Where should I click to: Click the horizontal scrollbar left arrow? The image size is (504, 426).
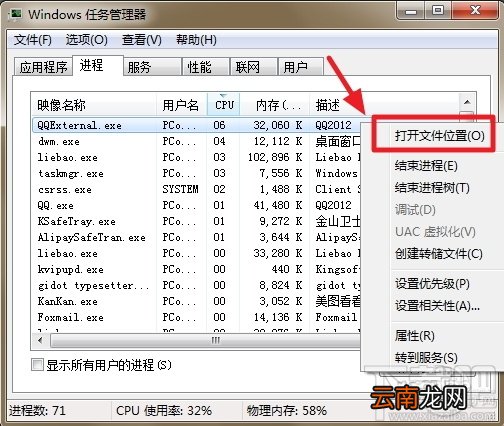tap(40, 340)
